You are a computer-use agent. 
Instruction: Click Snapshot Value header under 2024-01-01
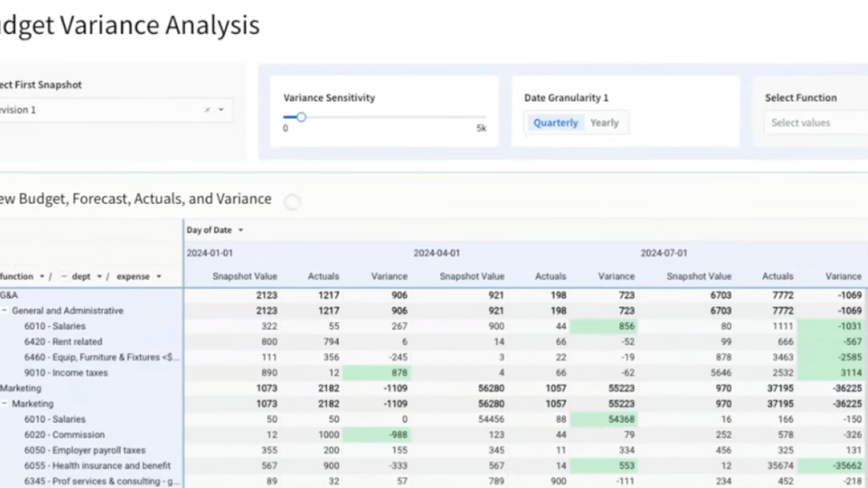(245, 277)
